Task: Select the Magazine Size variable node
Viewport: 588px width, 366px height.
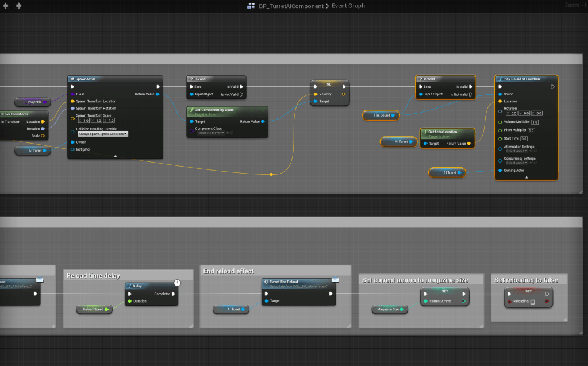Action: (389, 309)
